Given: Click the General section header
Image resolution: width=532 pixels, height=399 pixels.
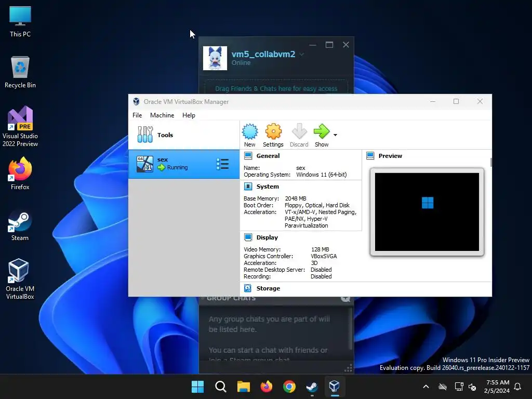Looking at the screenshot, I should (x=268, y=156).
